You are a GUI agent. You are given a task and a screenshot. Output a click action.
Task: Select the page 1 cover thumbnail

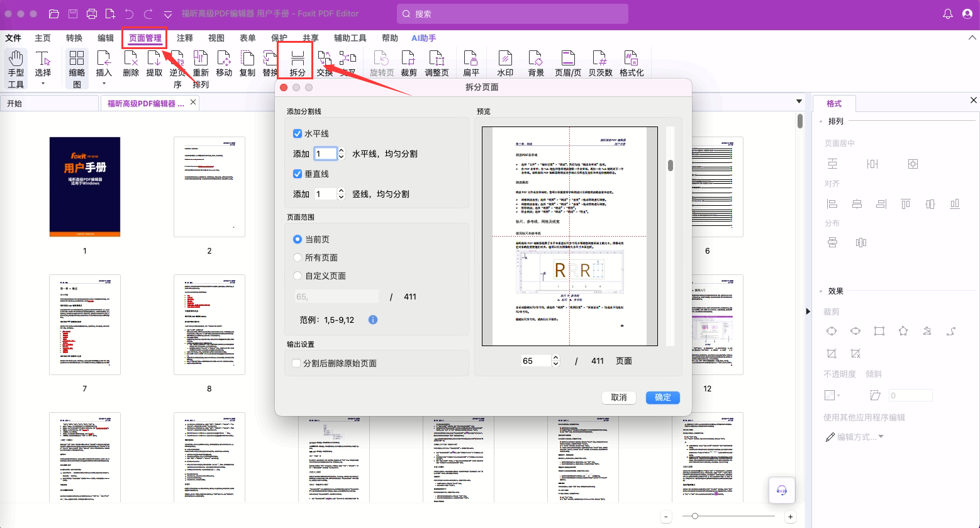pos(85,187)
